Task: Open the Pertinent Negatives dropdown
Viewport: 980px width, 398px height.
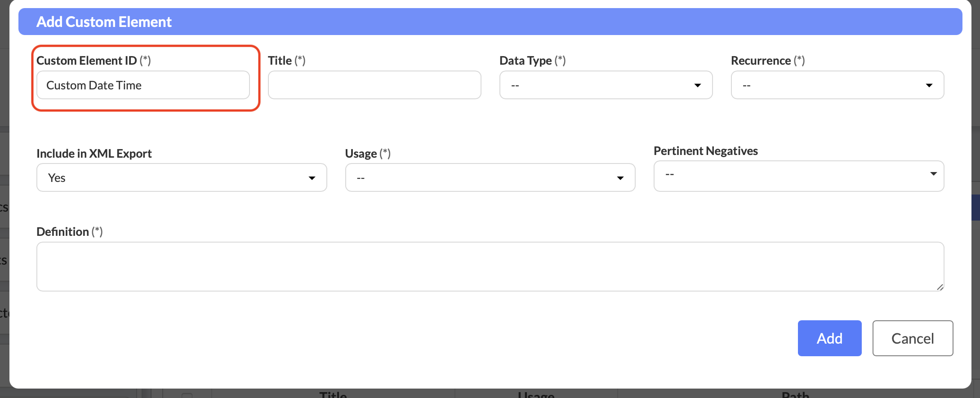Action: [798, 176]
